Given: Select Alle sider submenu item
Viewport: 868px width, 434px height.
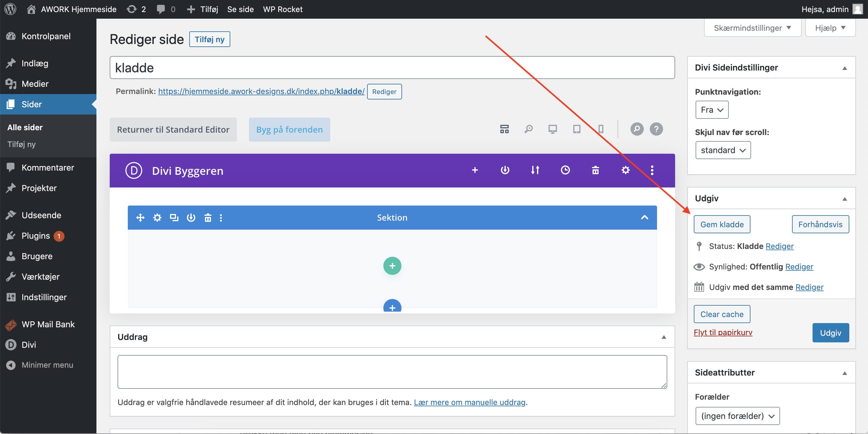Looking at the screenshot, I should [x=25, y=127].
